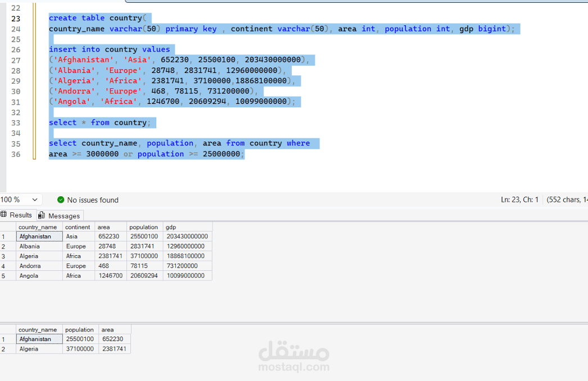The width and height of the screenshot is (588, 381).
Task: Select row header 2 in the second grid
Action: [8, 349]
